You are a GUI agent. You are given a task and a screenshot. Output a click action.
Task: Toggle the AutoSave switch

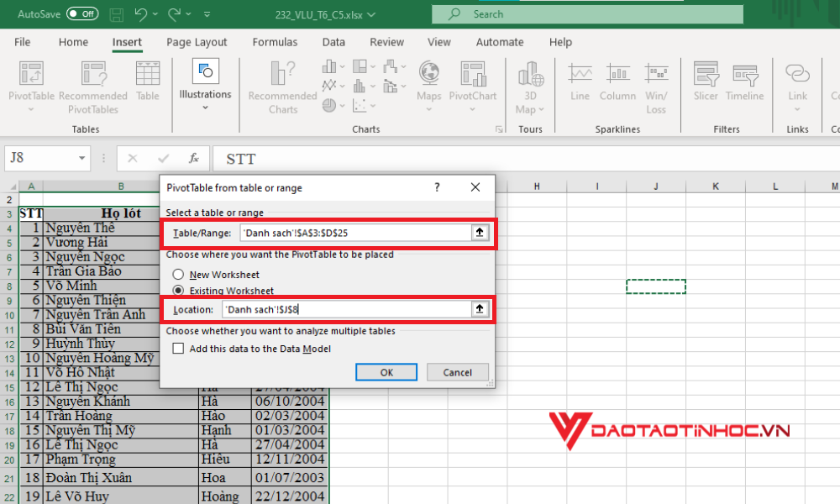pyautogui.click(x=82, y=14)
